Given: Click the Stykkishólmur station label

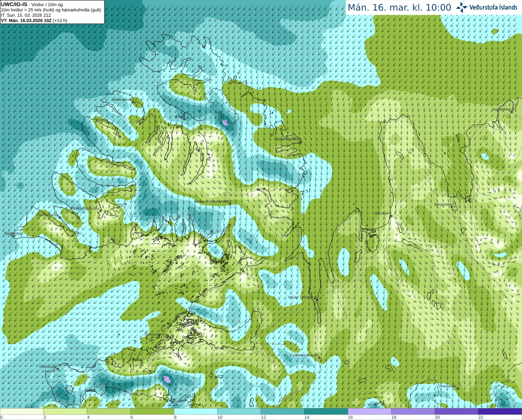Looking at the screenshot, I should [156, 334].
